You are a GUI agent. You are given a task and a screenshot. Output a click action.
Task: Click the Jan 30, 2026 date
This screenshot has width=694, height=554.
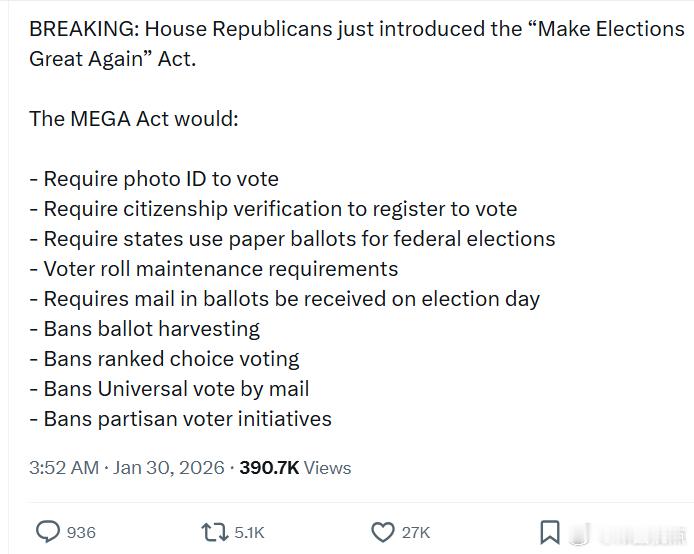pyautogui.click(x=169, y=468)
